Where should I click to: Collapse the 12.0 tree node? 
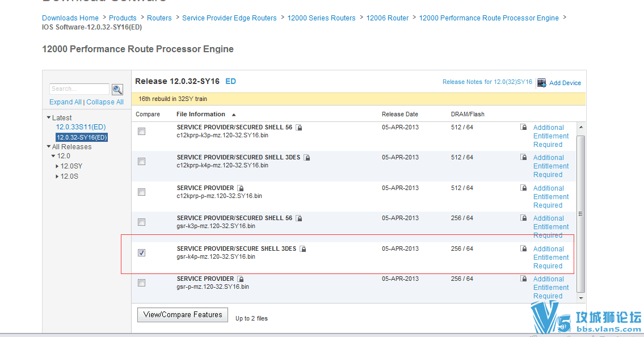[x=53, y=156]
